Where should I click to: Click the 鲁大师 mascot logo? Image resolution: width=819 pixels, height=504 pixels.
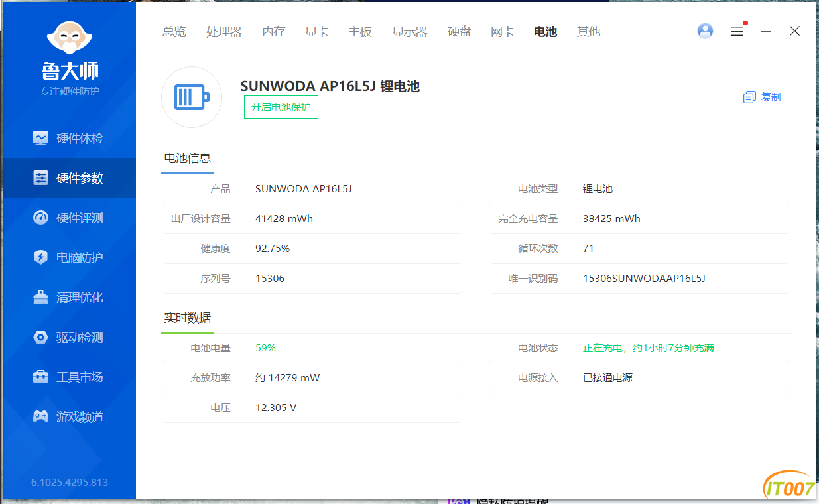70,38
